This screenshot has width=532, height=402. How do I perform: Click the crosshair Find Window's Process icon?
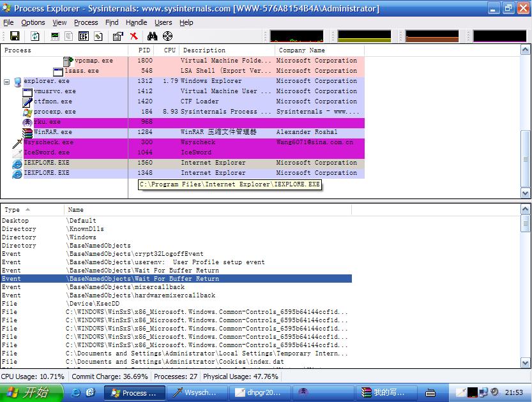pyautogui.click(x=167, y=36)
